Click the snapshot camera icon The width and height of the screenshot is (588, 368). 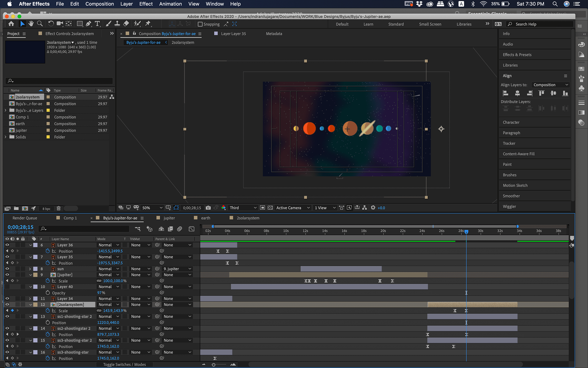click(x=208, y=208)
